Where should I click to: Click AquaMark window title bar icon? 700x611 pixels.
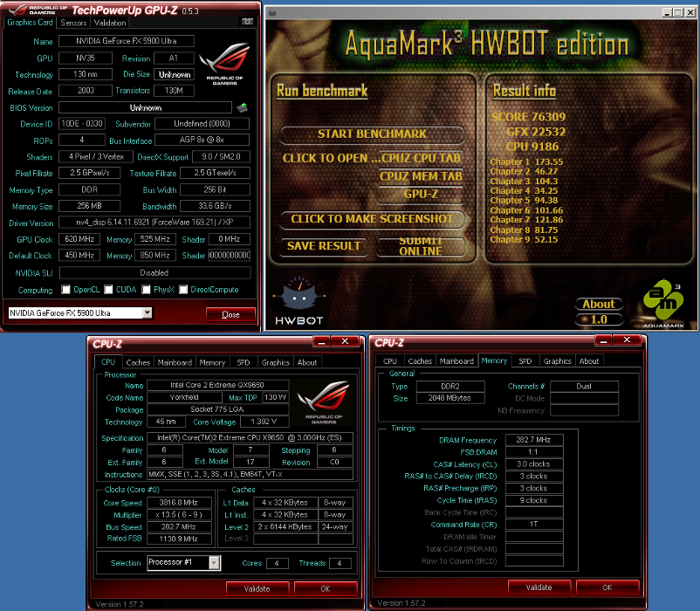272,13
